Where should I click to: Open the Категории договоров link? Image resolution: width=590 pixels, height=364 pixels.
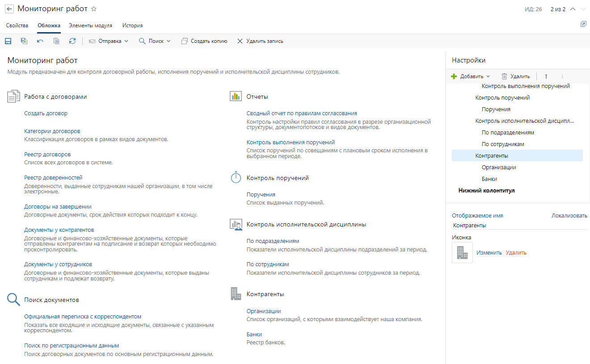pyautogui.click(x=52, y=131)
